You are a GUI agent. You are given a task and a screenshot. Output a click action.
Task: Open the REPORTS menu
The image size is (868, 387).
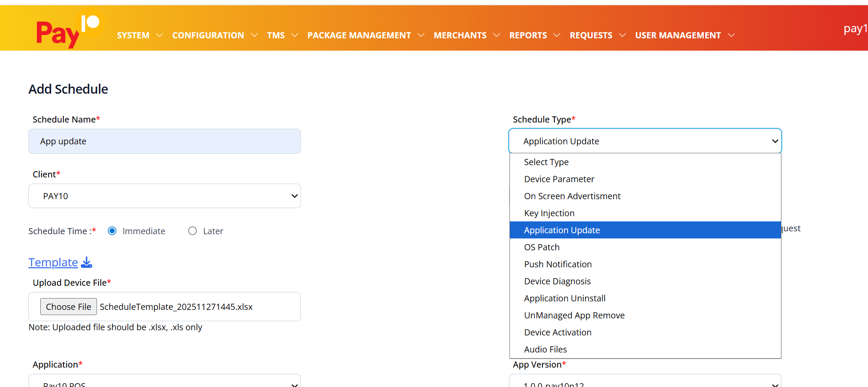coord(534,35)
